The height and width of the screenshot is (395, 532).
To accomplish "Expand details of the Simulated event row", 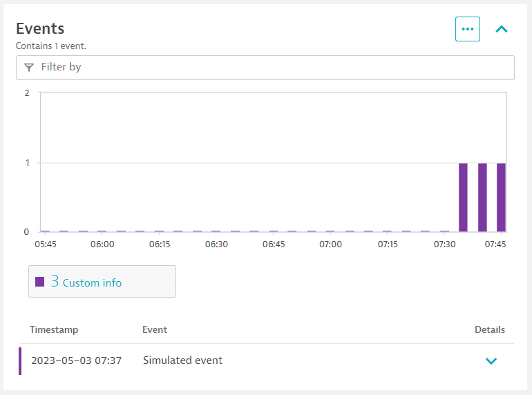I will (491, 361).
